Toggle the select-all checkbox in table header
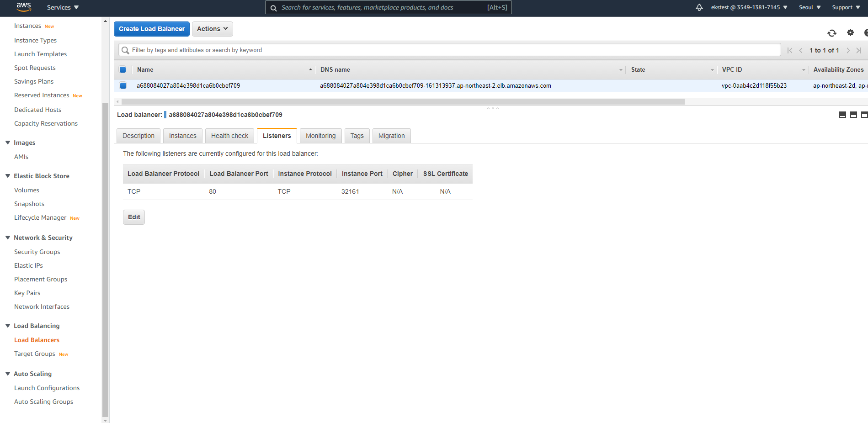868x423 pixels. click(x=122, y=70)
